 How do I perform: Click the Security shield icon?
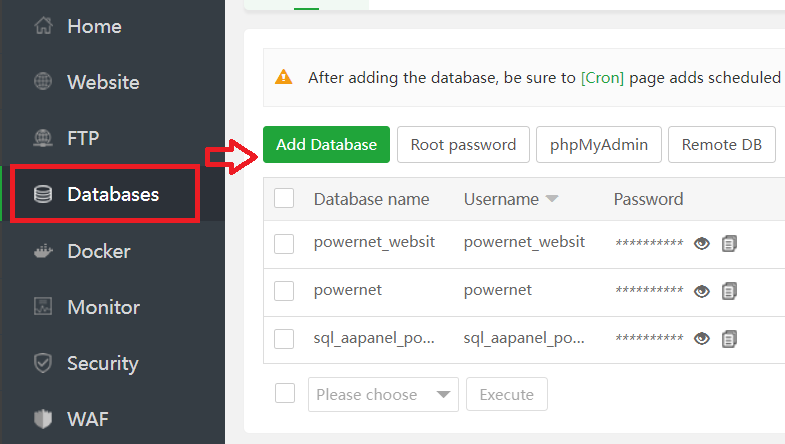[42, 363]
